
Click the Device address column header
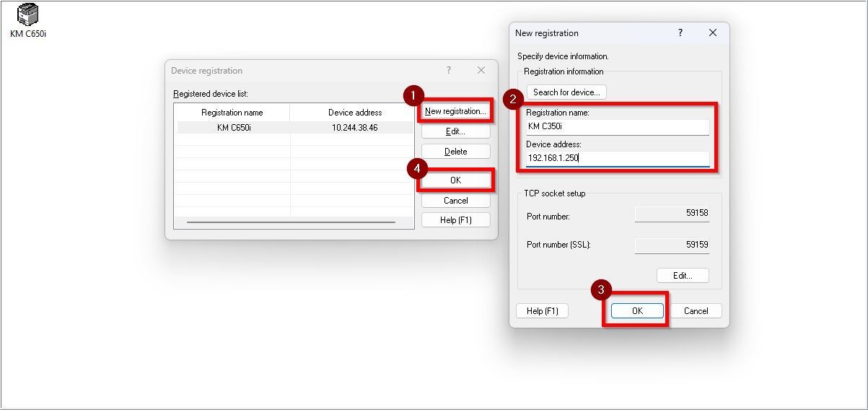click(x=354, y=113)
